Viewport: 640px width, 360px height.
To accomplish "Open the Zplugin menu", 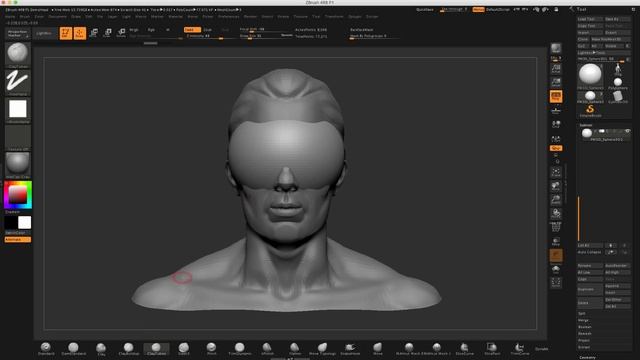I will 354,17.
